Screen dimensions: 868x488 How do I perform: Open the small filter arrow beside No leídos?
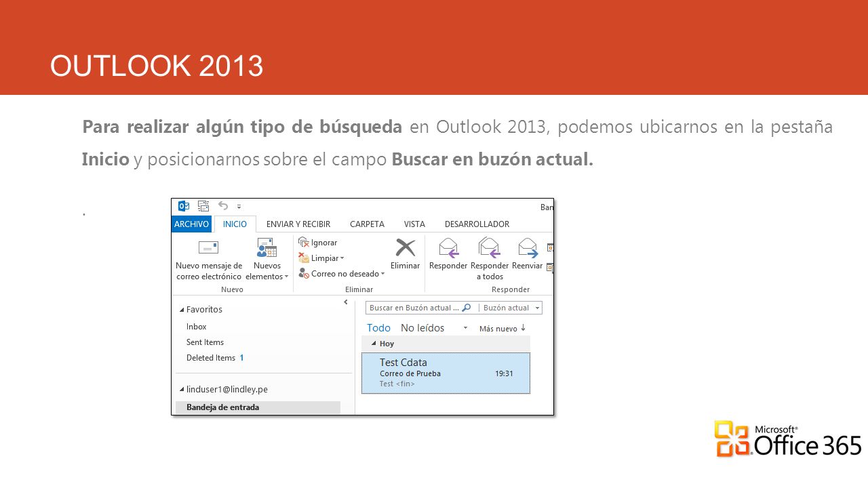[465, 329]
